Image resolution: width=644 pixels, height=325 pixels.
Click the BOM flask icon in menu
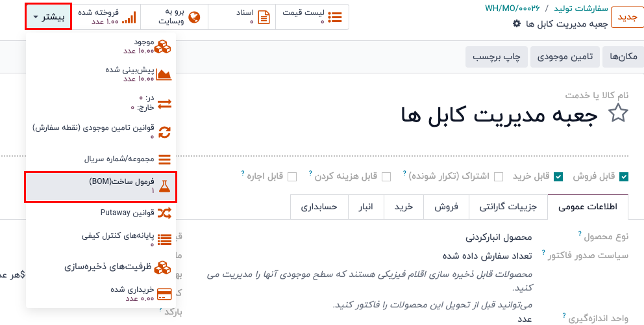pyautogui.click(x=164, y=187)
